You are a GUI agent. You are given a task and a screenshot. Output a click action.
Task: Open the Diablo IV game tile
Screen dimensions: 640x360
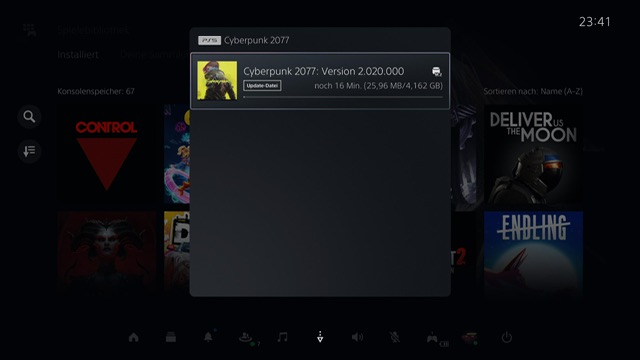coord(107,253)
